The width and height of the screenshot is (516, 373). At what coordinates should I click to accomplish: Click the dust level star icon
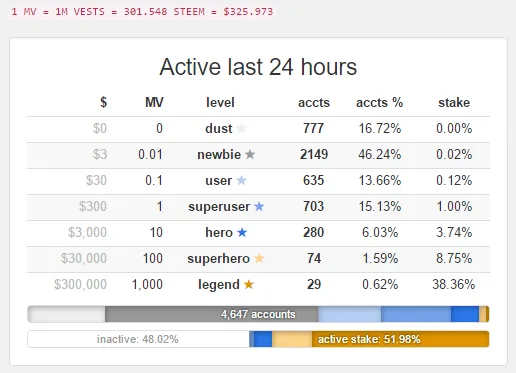coord(241,128)
